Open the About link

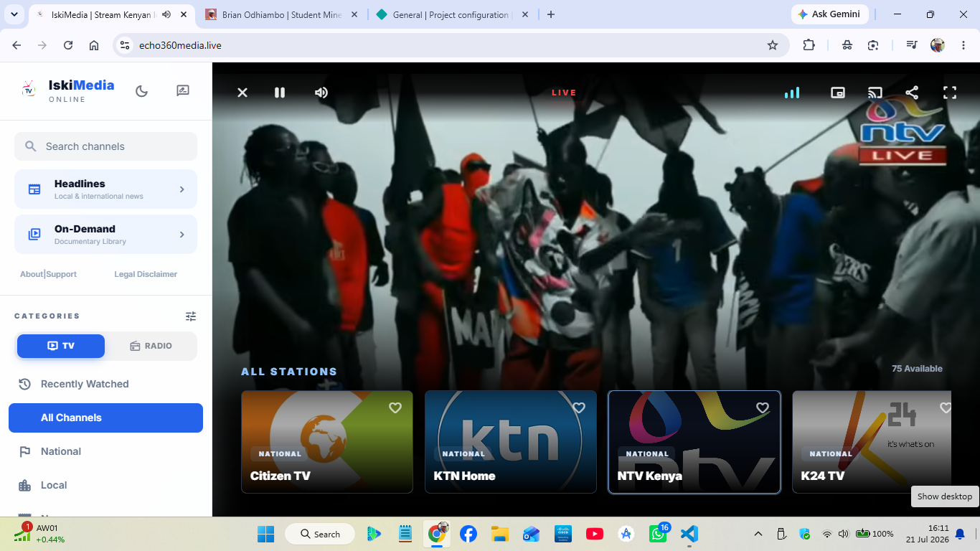tap(32, 274)
